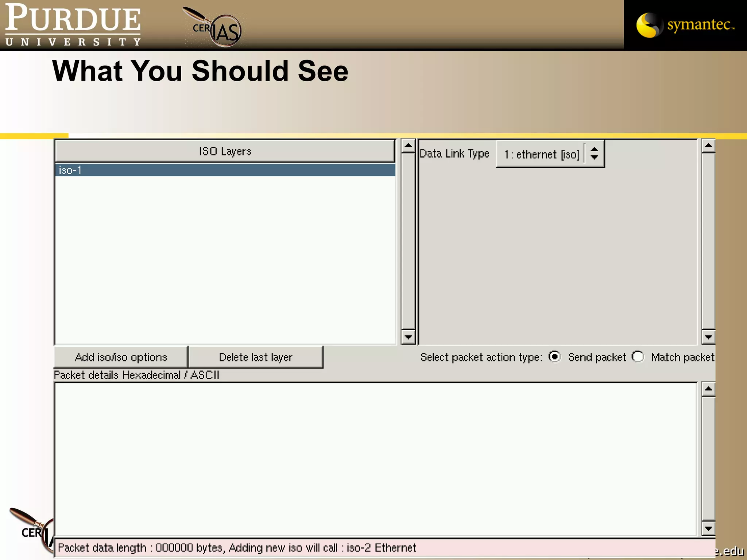The height and width of the screenshot is (560, 747).
Task: Click Delete last layer button
Action: (x=255, y=357)
